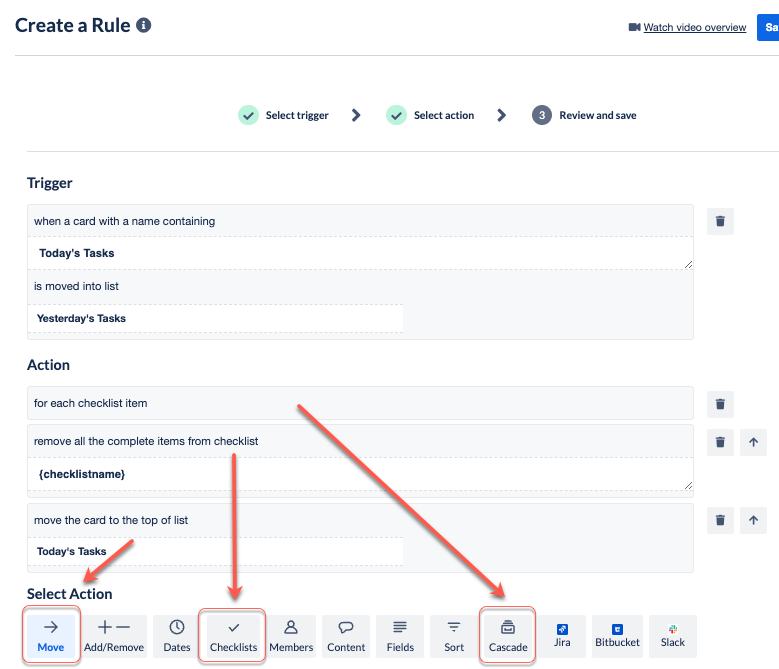Viewport: 779px width, 669px height.
Task: Click the chevron after Select action
Action: click(x=501, y=115)
